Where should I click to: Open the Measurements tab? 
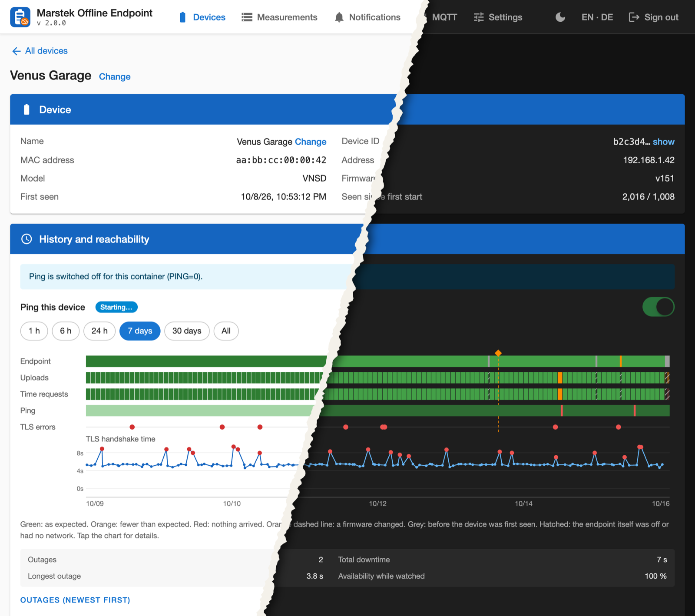[279, 17]
